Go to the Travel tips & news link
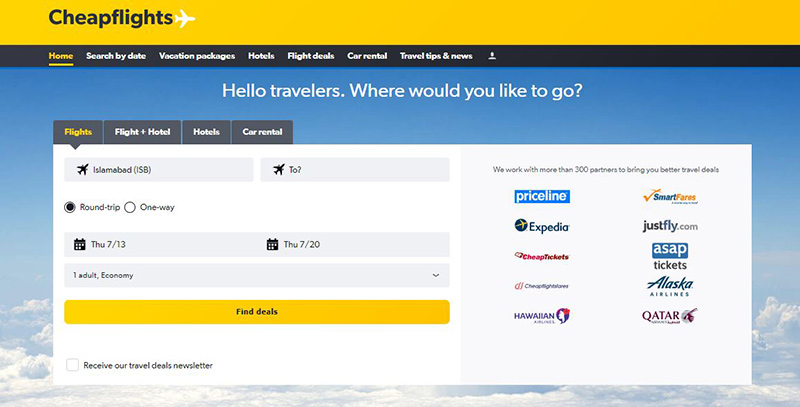 tap(436, 56)
